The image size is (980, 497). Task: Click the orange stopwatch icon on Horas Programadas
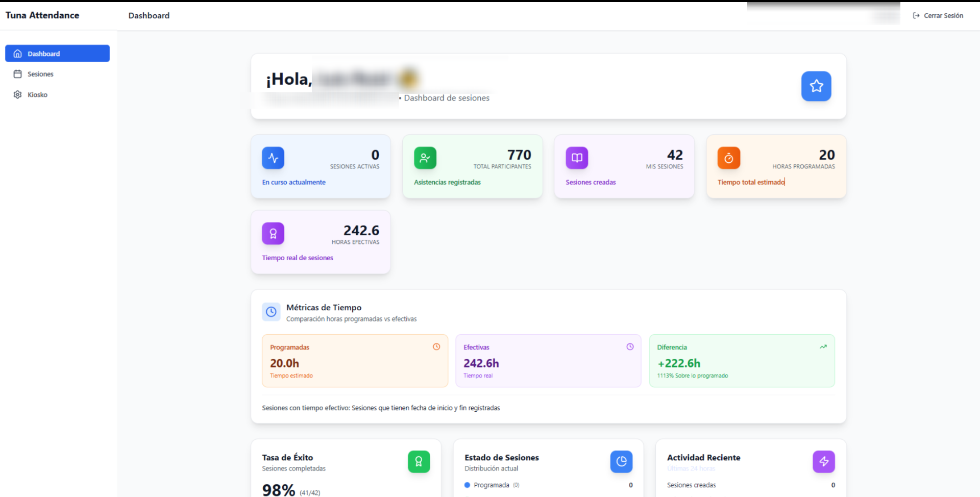728,158
